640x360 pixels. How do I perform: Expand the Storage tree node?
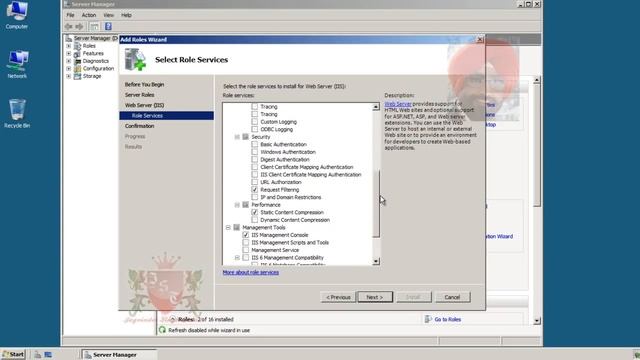(69, 76)
